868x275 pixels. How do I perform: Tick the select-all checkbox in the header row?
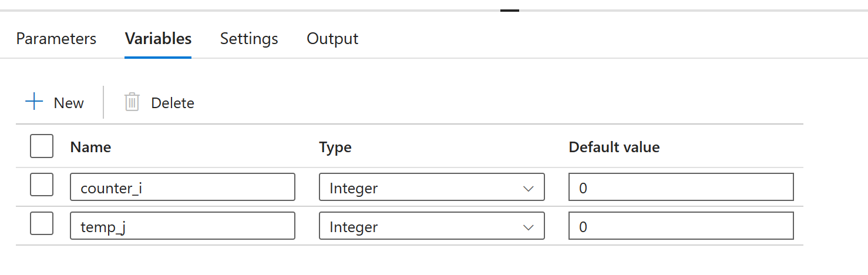[x=42, y=146]
